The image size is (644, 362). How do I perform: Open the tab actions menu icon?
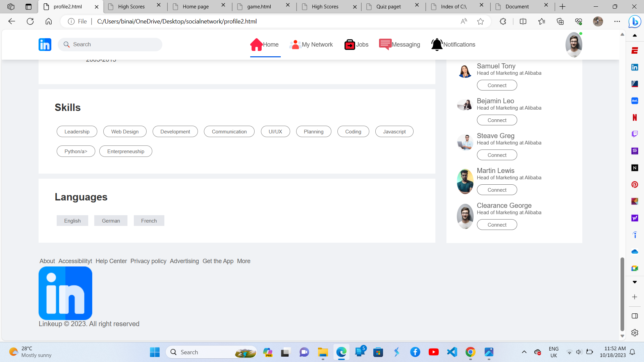tap(29, 6)
